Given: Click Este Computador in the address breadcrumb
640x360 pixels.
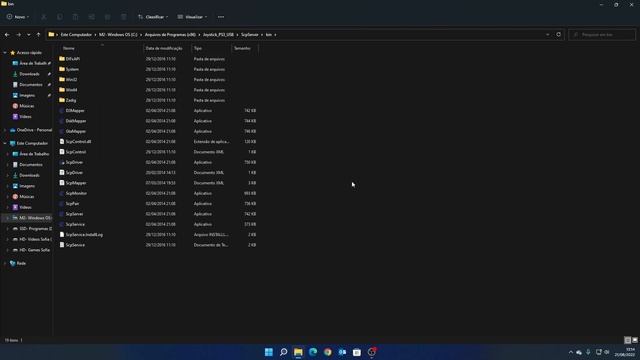Looking at the screenshot, I should click(x=76, y=35).
